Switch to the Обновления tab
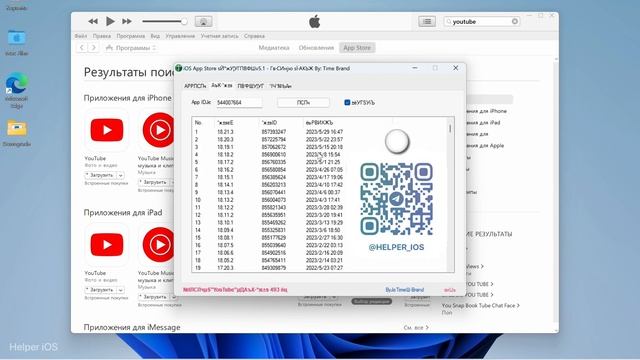Viewport: 640px width, 360px height. [x=316, y=48]
